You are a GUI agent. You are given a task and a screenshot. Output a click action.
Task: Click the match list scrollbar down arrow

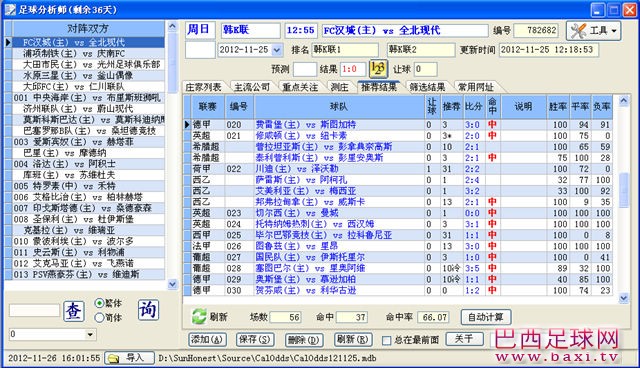pyautogui.click(x=172, y=284)
